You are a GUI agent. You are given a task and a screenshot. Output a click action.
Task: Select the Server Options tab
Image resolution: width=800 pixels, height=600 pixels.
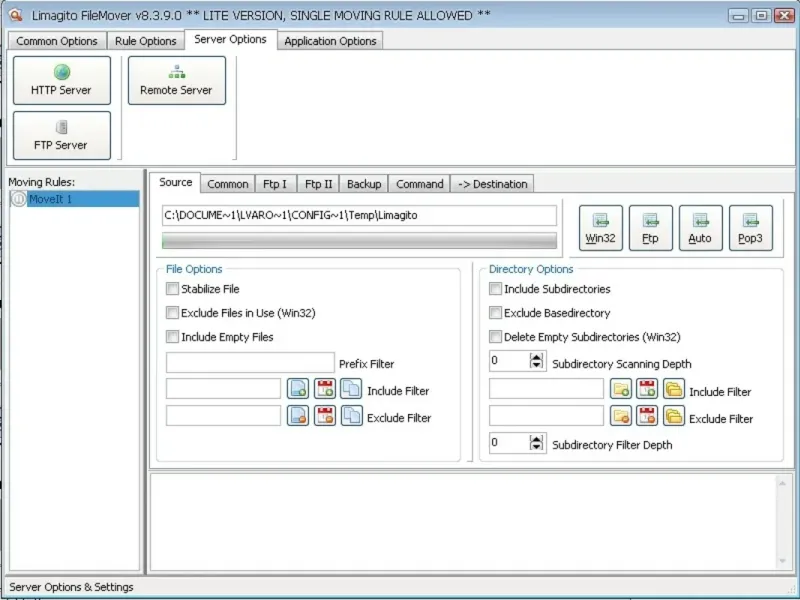coord(230,39)
